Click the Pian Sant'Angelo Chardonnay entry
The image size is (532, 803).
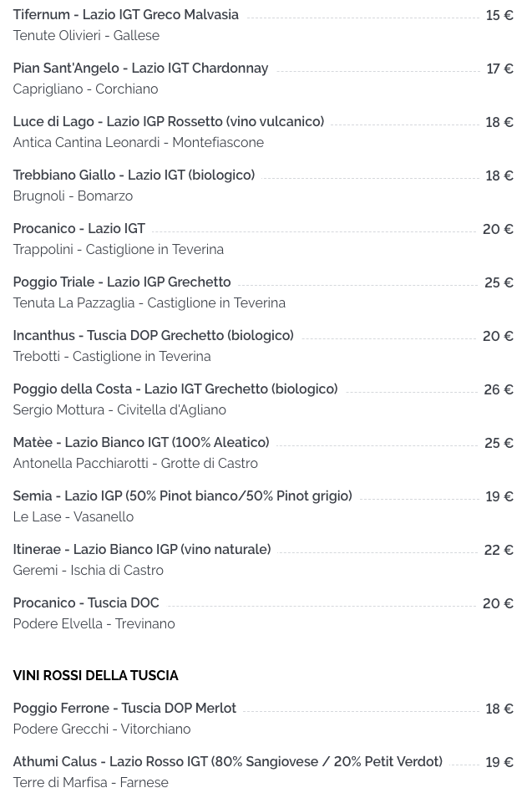(x=140, y=69)
